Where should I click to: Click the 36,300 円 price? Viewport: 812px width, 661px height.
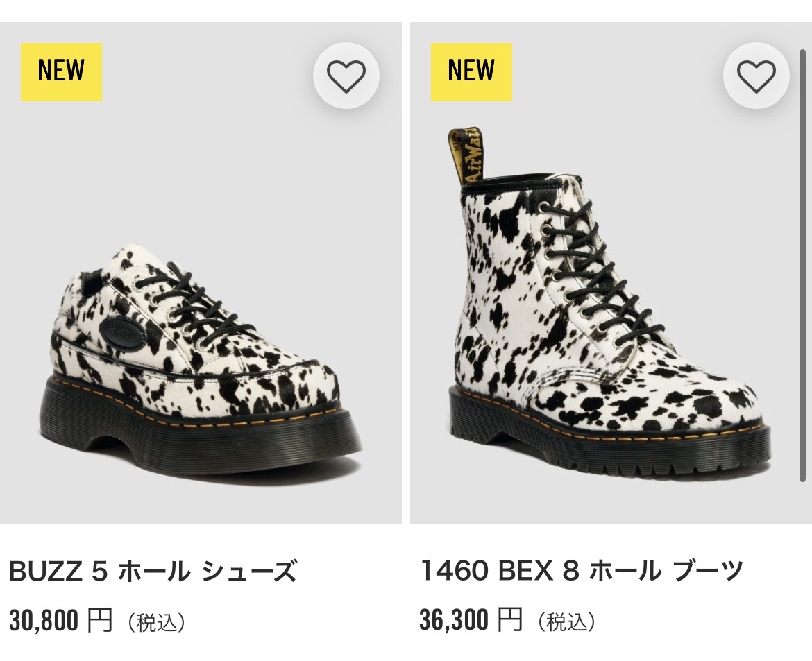coord(471,620)
